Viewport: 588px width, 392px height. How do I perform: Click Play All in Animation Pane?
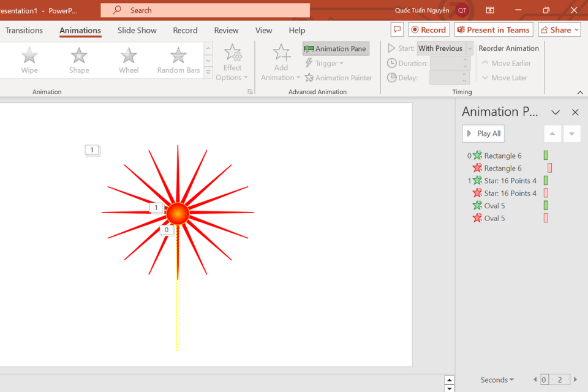click(x=483, y=134)
